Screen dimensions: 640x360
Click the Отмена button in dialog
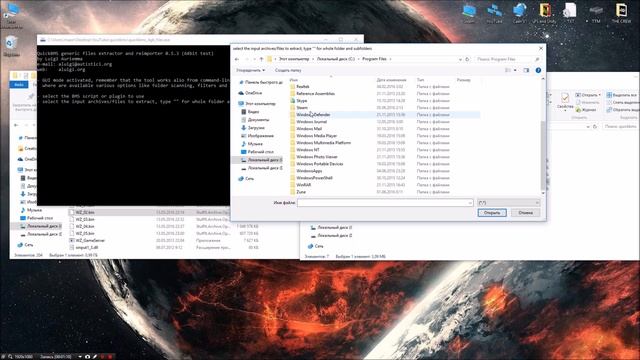(x=525, y=213)
